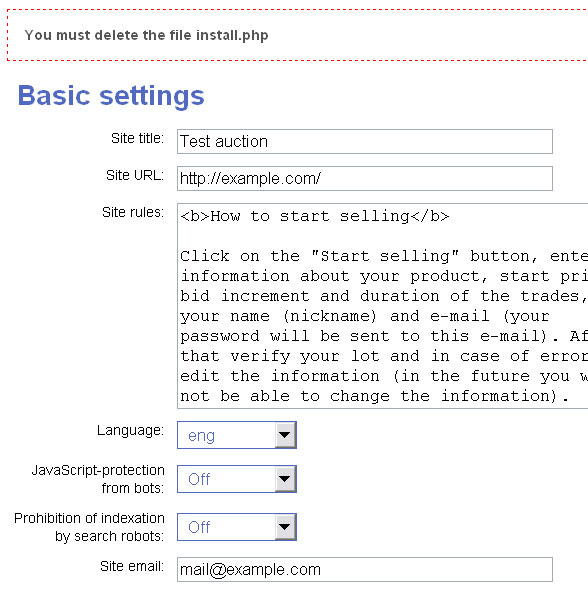
Task: Click the 'Site title:' label
Action: tap(137, 138)
